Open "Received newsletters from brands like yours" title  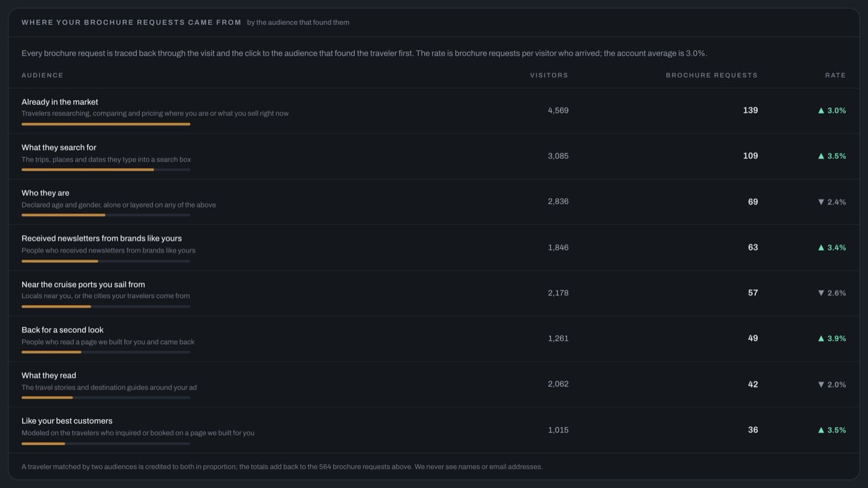coord(101,238)
